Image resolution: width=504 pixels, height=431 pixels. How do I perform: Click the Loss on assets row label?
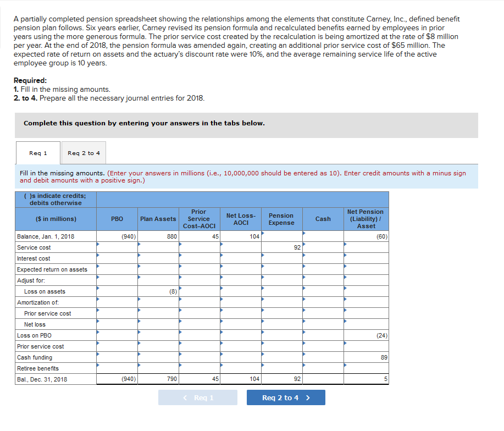coord(45,291)
